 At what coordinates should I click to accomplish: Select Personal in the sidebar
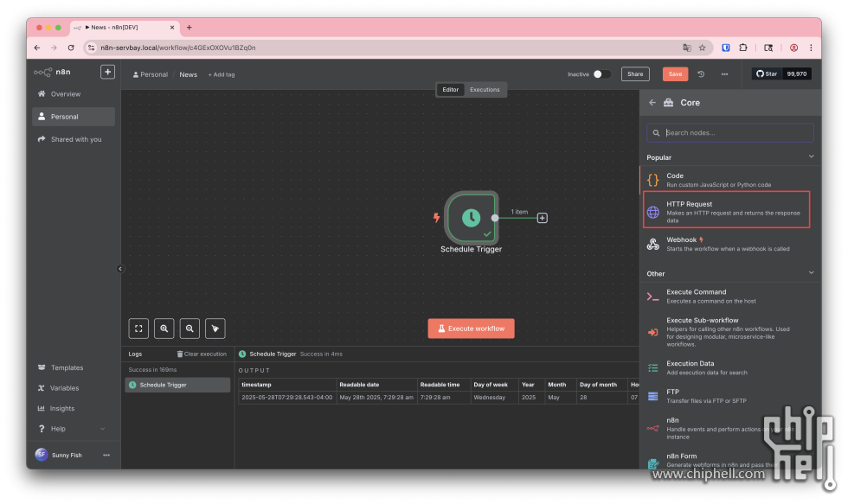click(74, 117)
